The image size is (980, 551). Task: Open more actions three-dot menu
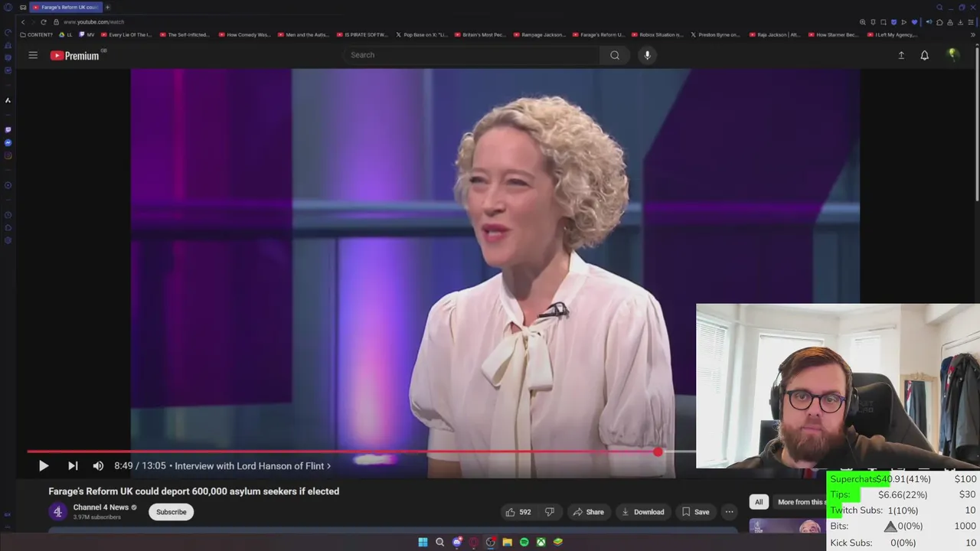tap(730, 512)
